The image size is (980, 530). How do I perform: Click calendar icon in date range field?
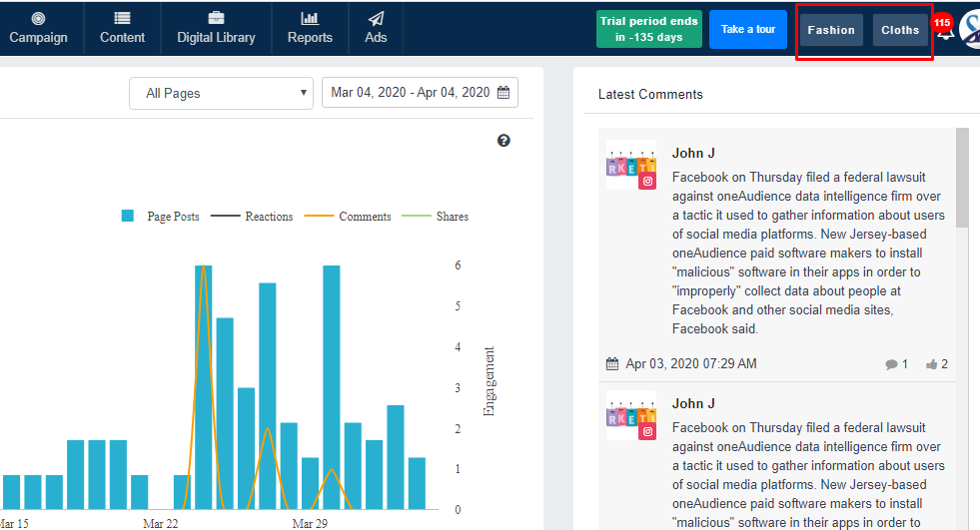coord(503,93)
